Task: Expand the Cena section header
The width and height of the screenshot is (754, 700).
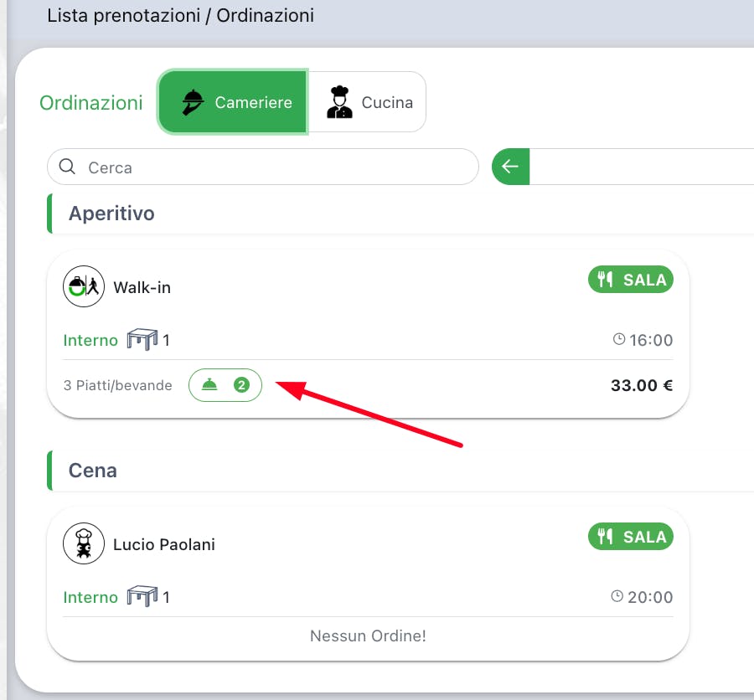Action: point(400,471)
